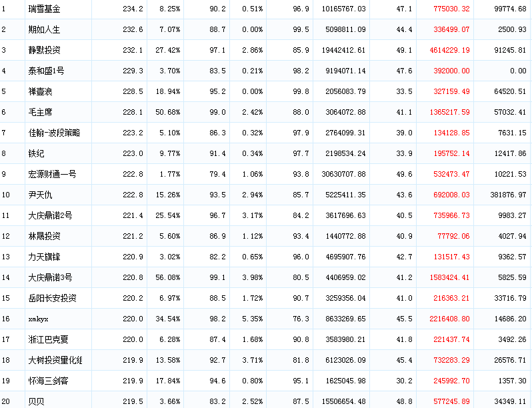The width and height of the screenshot is (532, 408).
Task: Click the percentage 27.42%
Action: 168,50
